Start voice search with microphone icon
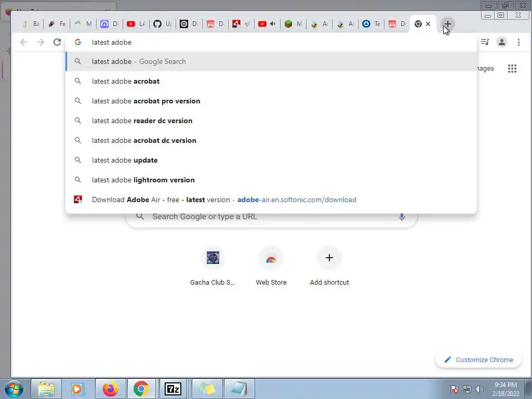Screen dimensions: 532x399 tap(402, 217)
